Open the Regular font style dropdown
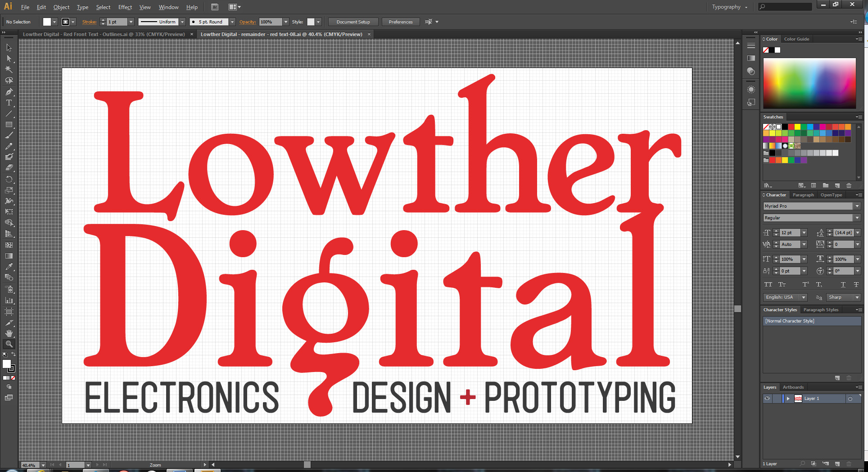Viewport: 868px width, 472px height. tap(857, 218)
